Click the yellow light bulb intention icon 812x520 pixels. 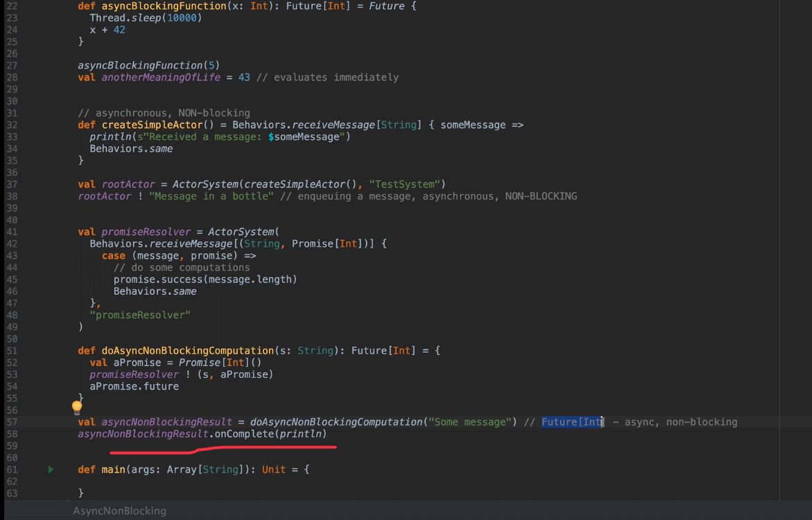[x=77, y=408]
